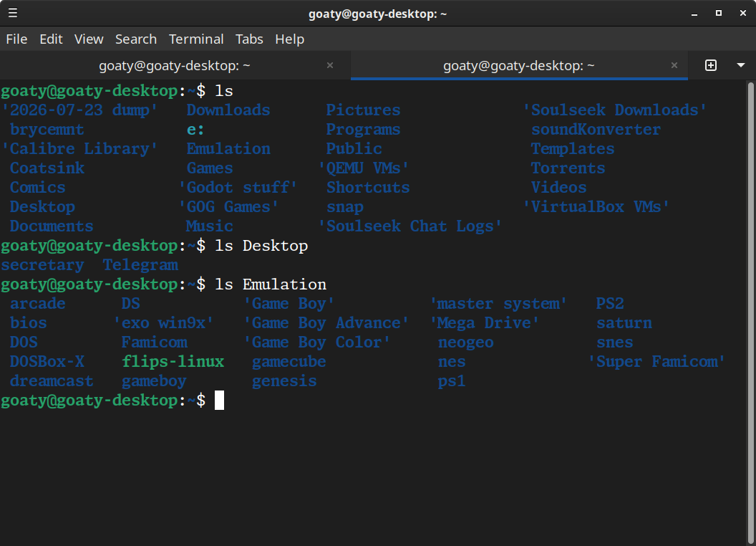This screenshot has width=756, height=546.
Task: Click the 'Game Boy Advance' text
Action: [x=326, y=322]
